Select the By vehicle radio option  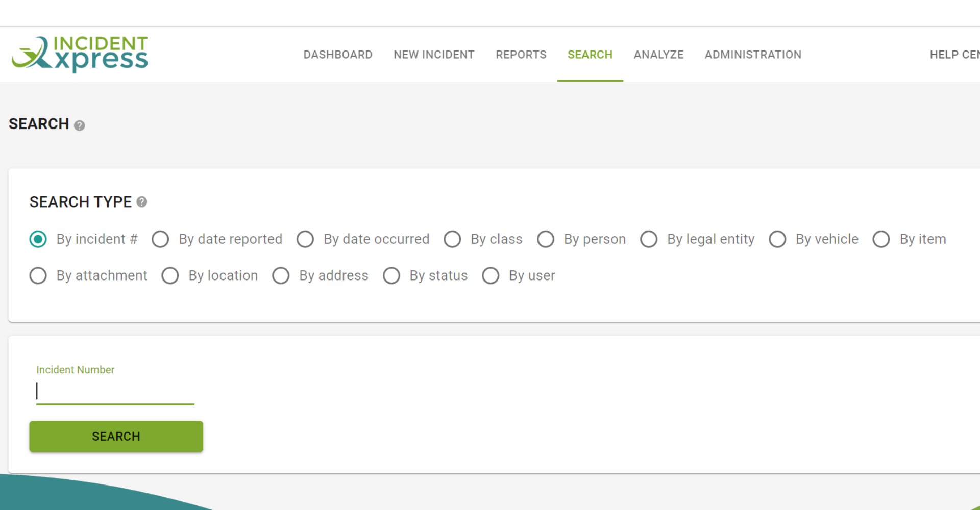click(777, 239)
